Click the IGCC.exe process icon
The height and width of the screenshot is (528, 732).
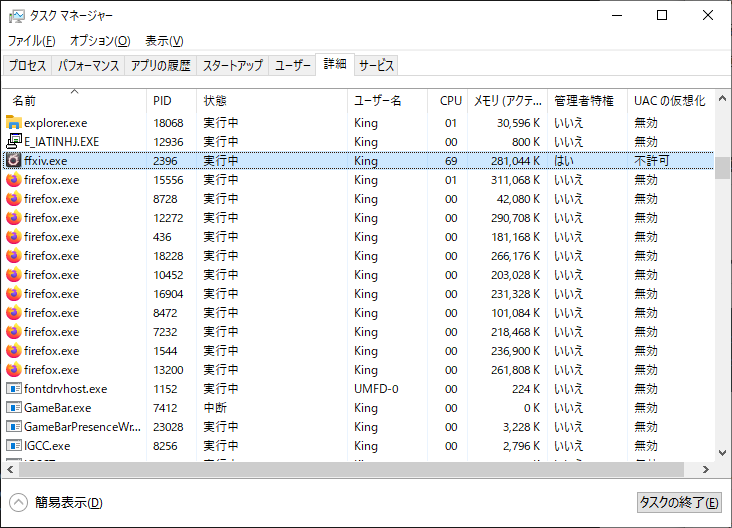[x=14, y=446]
